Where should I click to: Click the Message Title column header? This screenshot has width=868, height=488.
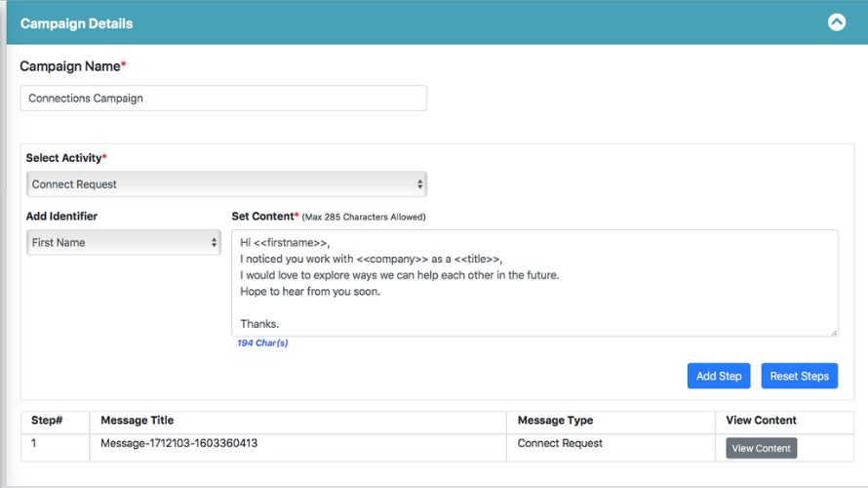137,421
